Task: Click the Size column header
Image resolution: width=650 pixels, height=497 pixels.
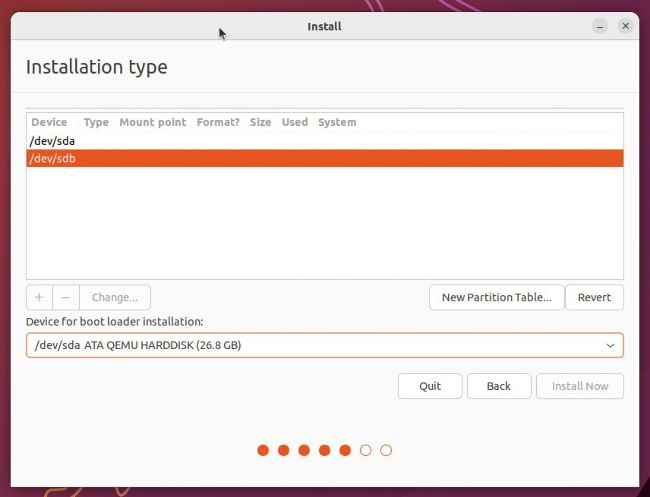Action: coord(260,122)
